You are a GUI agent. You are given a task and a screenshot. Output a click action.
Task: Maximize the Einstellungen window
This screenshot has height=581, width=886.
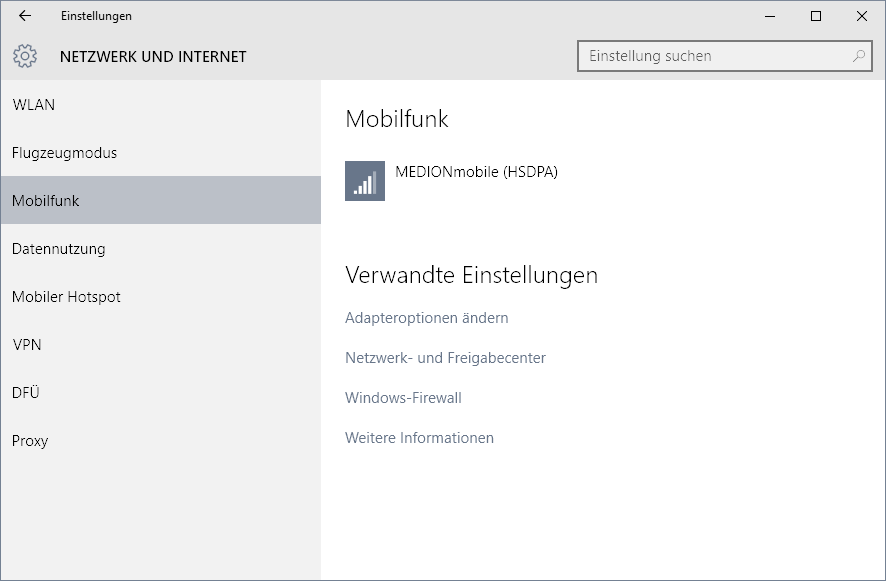pos(816,16)
